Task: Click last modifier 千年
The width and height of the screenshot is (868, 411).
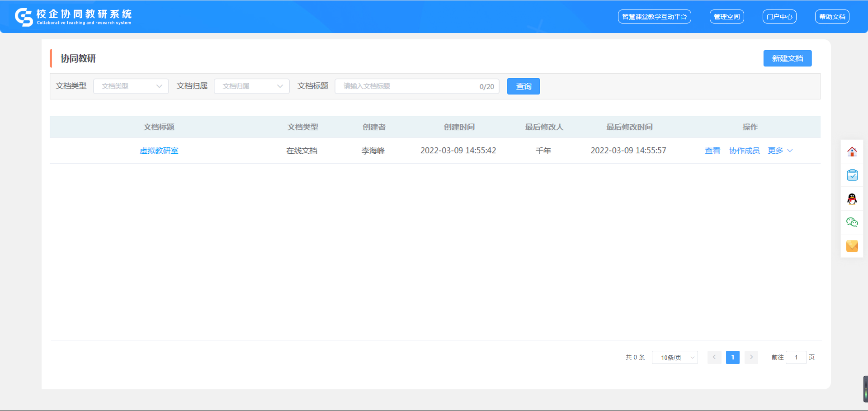Action: point(543,151)
